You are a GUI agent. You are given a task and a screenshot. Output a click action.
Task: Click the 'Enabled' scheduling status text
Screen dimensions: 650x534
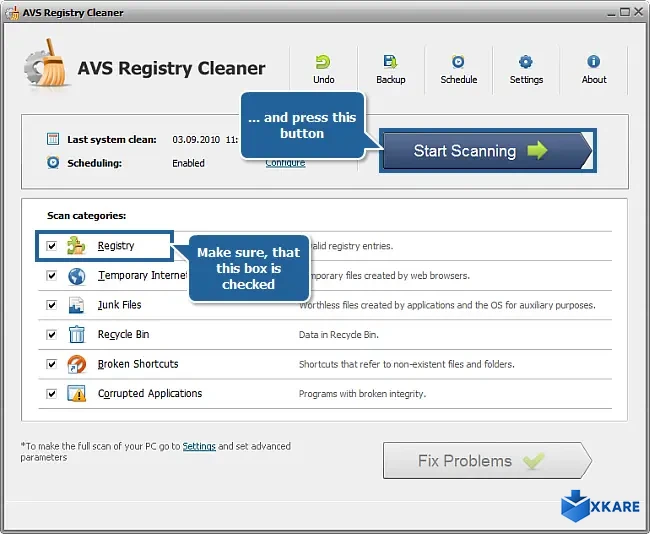[188, 163]
